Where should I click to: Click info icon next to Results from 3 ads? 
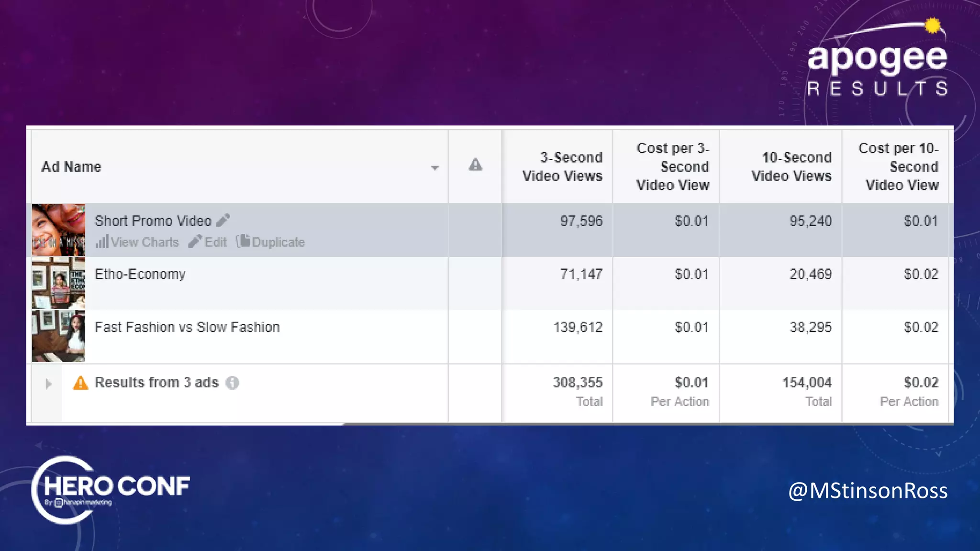tap(233, 383)
